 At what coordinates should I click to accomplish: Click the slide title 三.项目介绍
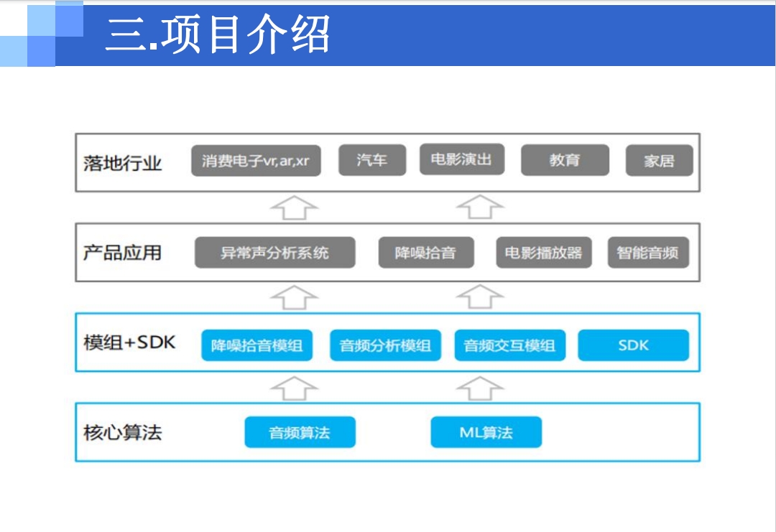pyautogui.click(x=217, y=34)
